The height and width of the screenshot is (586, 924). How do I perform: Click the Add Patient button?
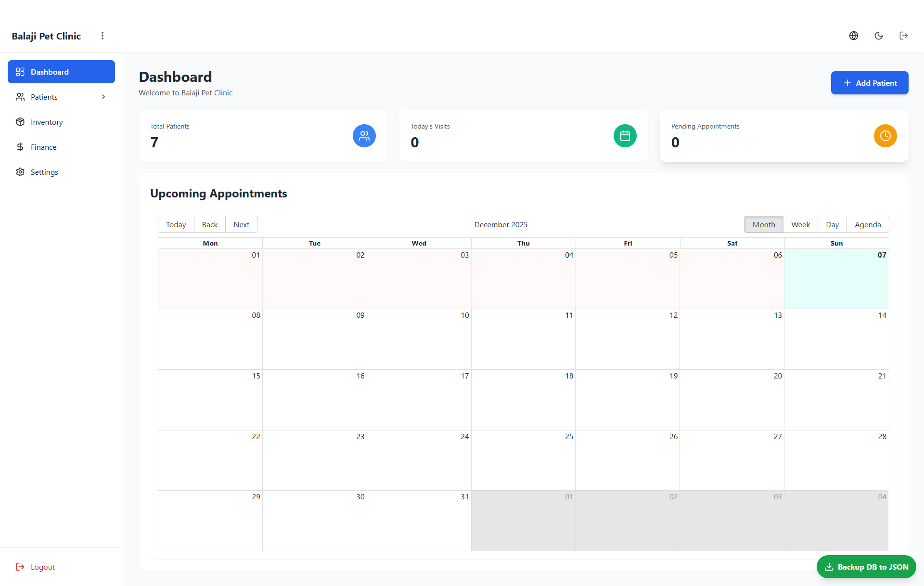pos(869,83)
